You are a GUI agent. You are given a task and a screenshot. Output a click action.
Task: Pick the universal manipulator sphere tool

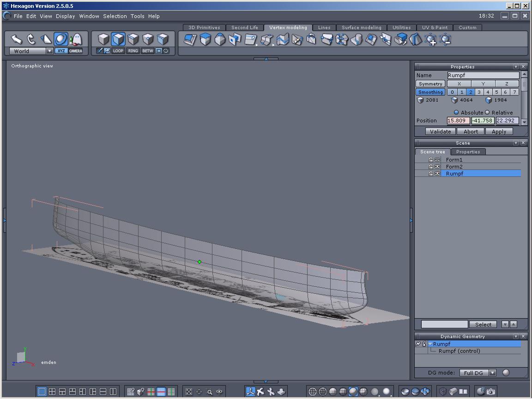[x=61, y=39]
